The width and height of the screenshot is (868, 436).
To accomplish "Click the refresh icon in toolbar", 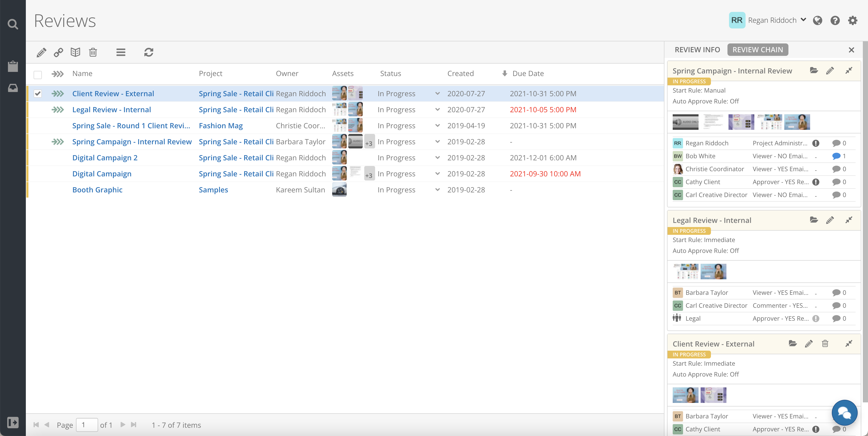I will pyautogui.click(x=149, y=52).
